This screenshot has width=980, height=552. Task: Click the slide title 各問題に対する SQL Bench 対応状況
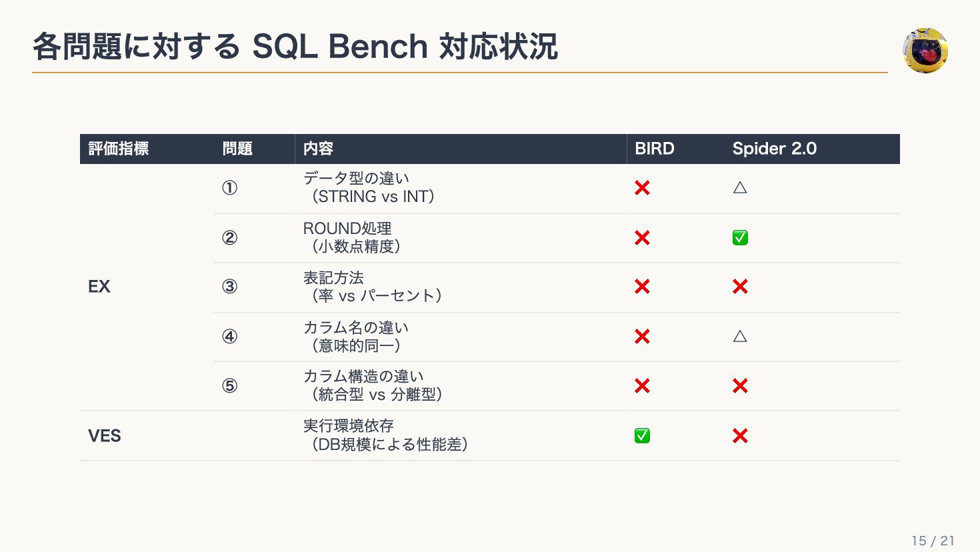pos(295,47)
